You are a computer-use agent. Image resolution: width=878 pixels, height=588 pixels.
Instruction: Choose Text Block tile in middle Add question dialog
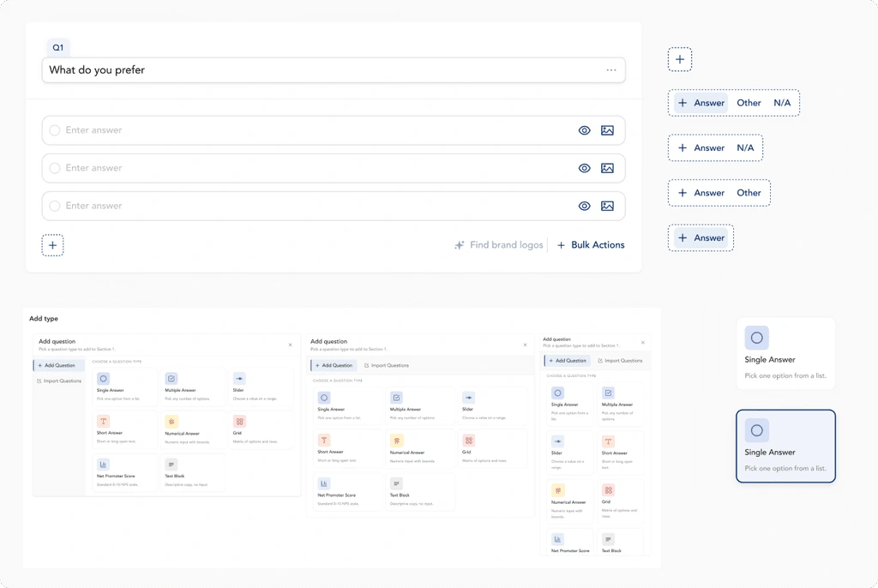point(420,492)
